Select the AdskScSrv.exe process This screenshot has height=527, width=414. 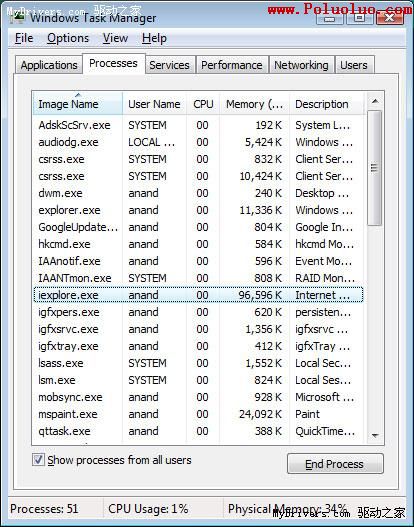click(x=198, y=125)
